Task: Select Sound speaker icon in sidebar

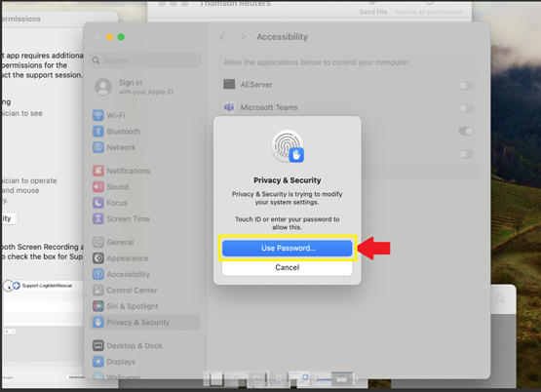Action: [x=98, y=186]
